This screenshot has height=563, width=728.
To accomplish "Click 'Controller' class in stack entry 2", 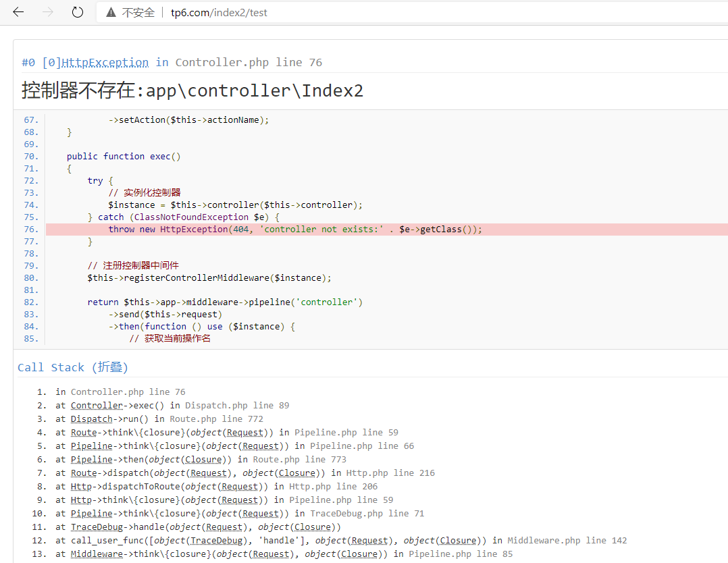I will click(x=97, y=405).
